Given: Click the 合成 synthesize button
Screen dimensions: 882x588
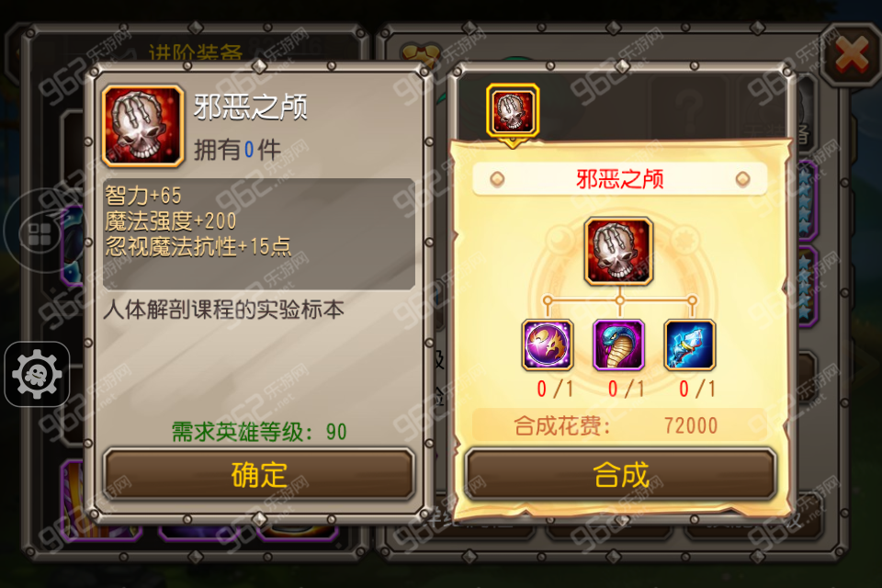Looking at the screenshot, I should [621, 474].
